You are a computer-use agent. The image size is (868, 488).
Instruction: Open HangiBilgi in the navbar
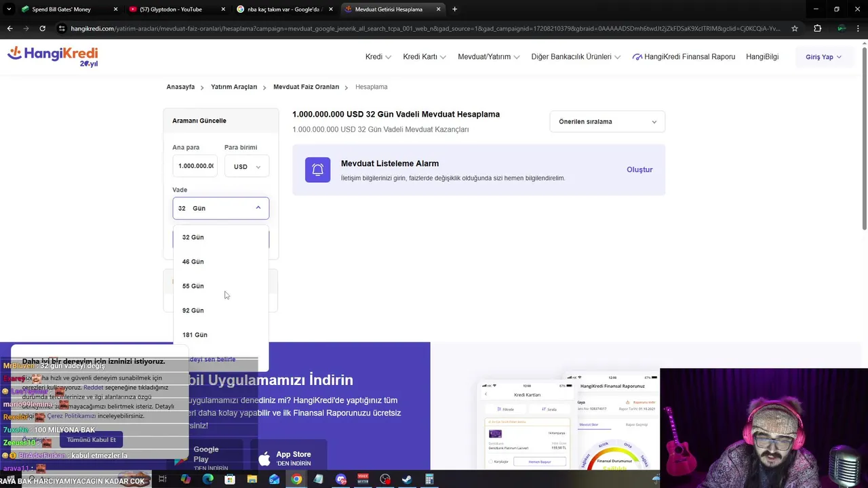point(762,57)
